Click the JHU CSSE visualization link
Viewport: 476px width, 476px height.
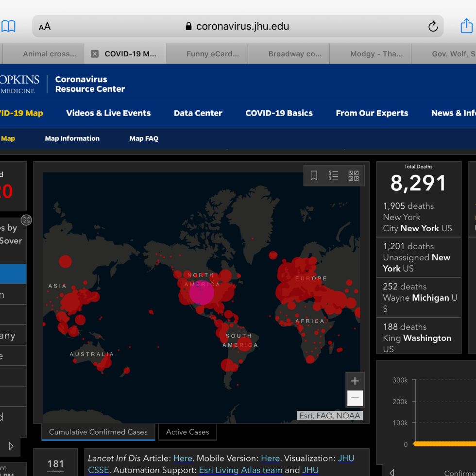click(346, 459)
